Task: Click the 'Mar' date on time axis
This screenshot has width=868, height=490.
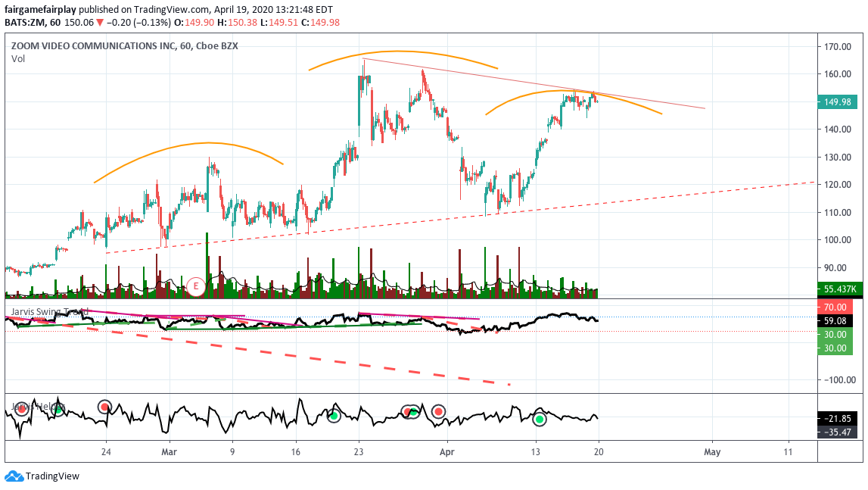Action: pos(170,451)
